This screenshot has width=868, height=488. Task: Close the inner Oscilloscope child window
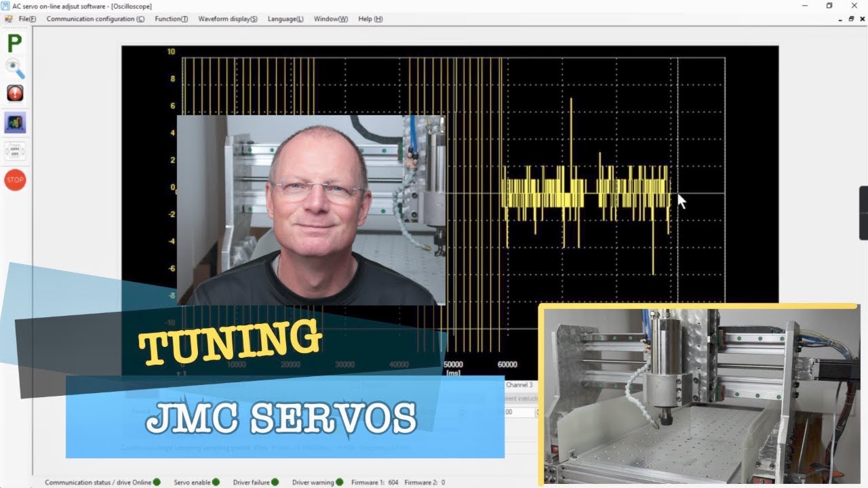point(862,19)
